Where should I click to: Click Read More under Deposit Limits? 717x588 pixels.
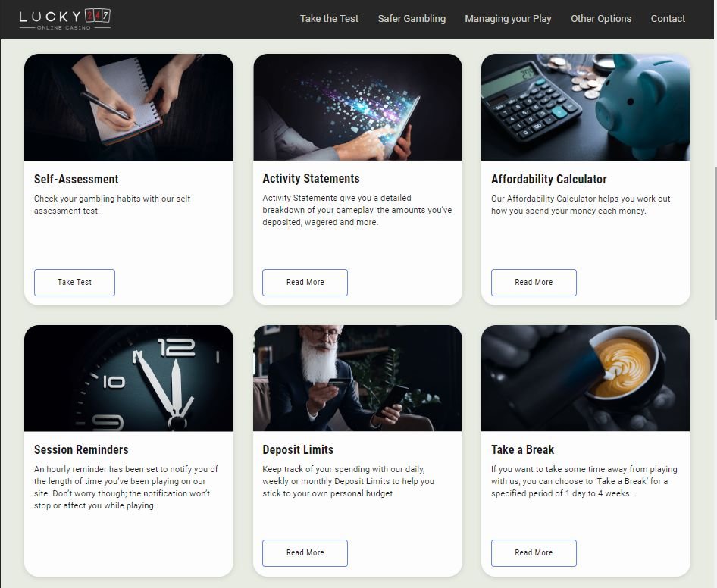305,553
